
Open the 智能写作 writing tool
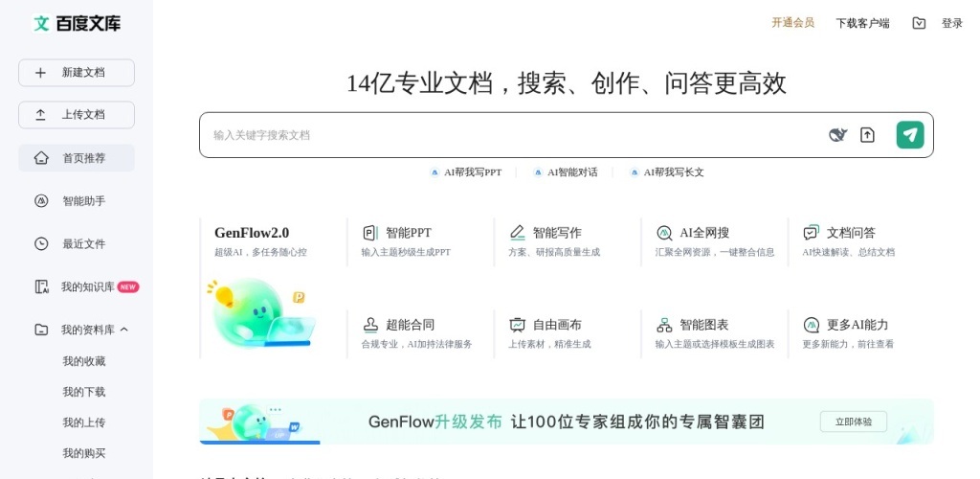coord(556,233)
